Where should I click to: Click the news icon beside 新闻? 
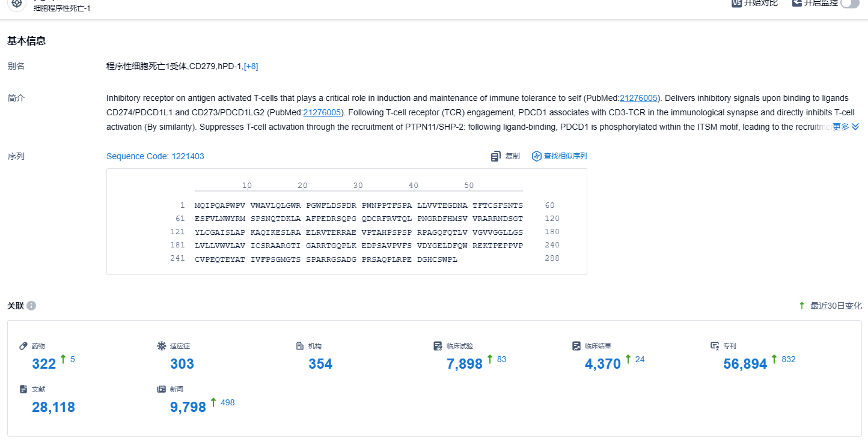(161, 389)
